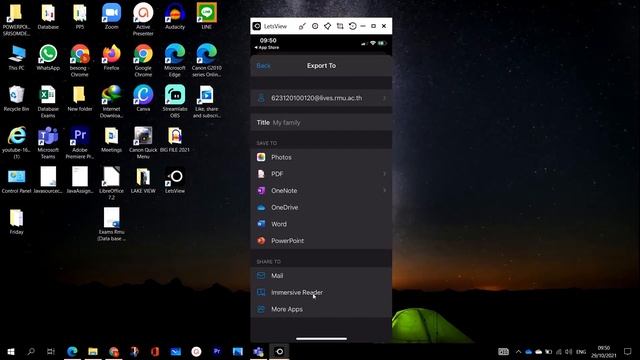Open the Audacity desktop icon

[175, 16]
